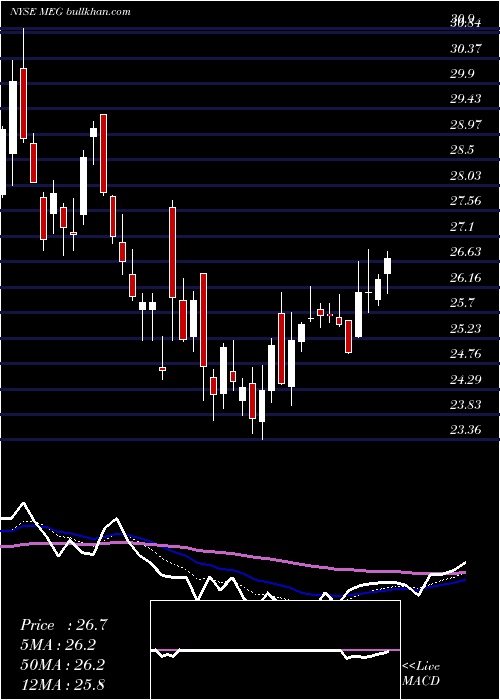
Task: Click the 28.5 price axis label
Action: click(462, 150)
